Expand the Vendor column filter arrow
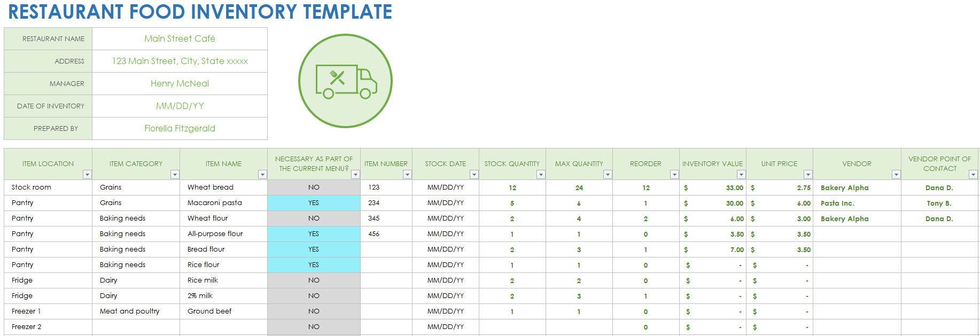Screen dimensions: 980x336 click(x=896, y=175)
